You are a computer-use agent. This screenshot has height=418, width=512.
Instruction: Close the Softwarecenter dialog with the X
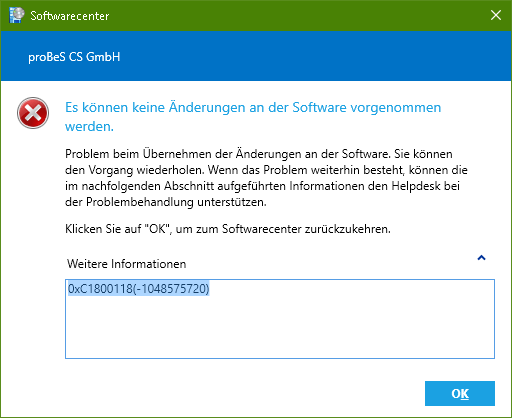[x=496, y=15]
